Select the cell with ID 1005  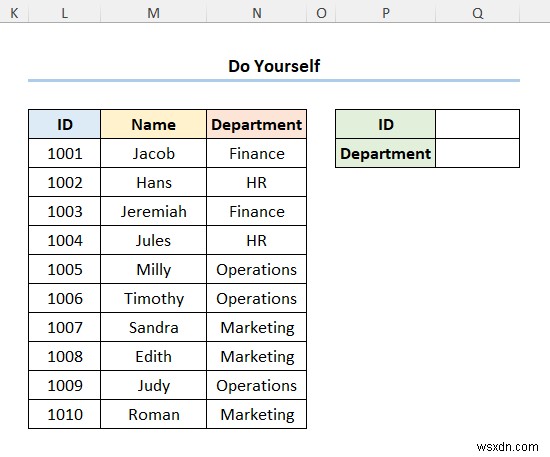[65, 269]
